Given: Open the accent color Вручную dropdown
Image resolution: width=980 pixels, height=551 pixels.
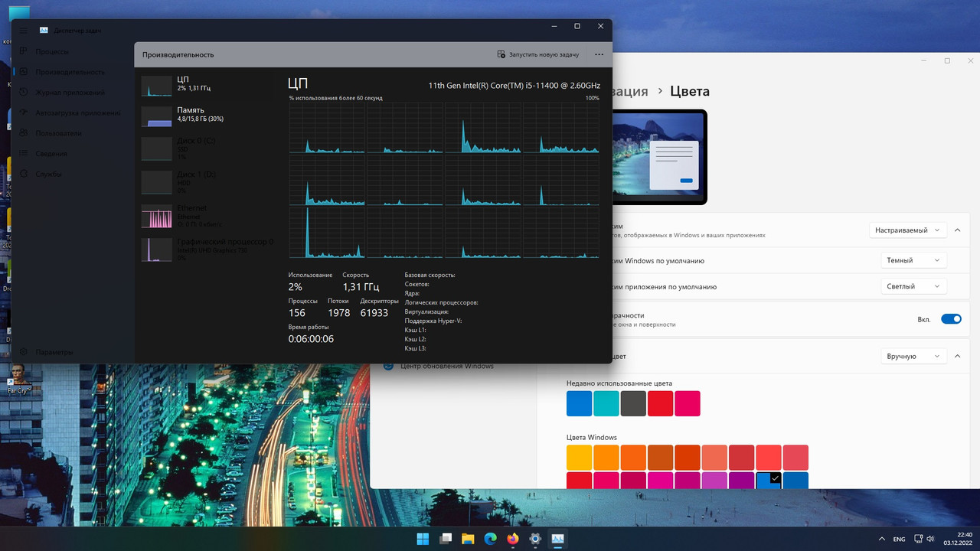Looking at the screenshot, I should click(913, 356).
